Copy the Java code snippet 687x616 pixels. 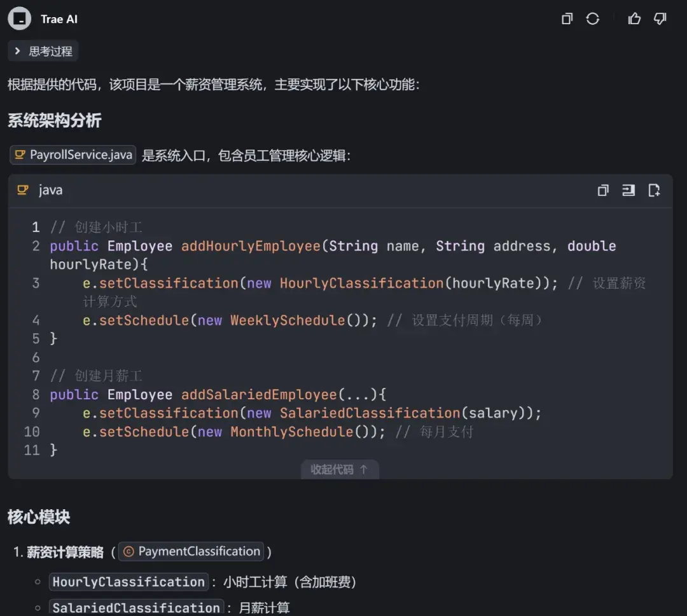(602, 189)
